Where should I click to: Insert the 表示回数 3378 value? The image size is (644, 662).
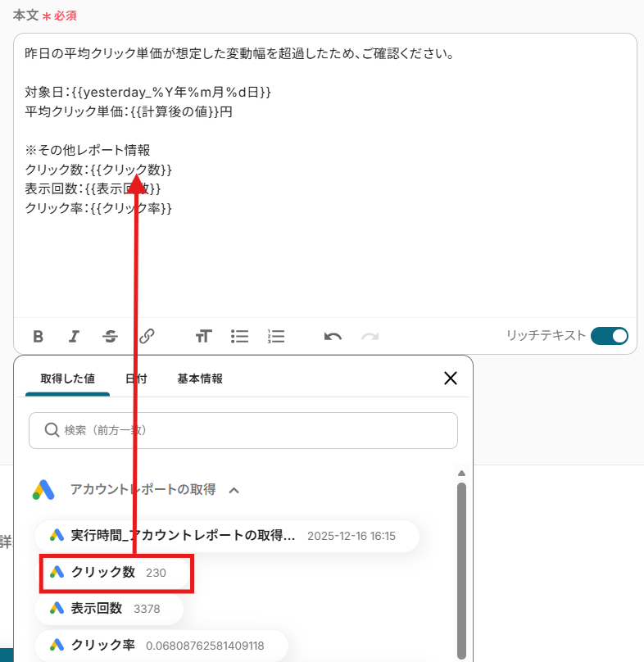click(x=109, y=609)
